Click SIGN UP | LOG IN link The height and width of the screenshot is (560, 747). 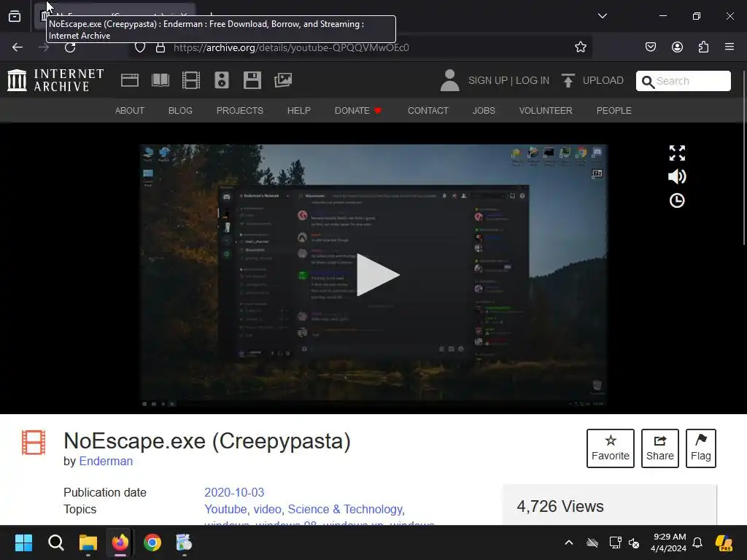tap(508, 80)
